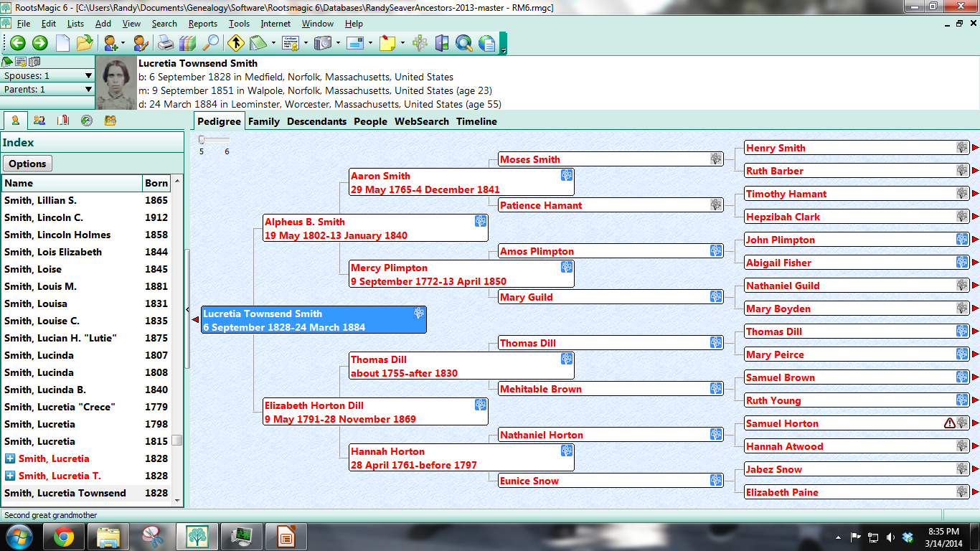
Task: Click the reports books icon on toolbar
Action: pyautogui.click(x=188, y=43)
